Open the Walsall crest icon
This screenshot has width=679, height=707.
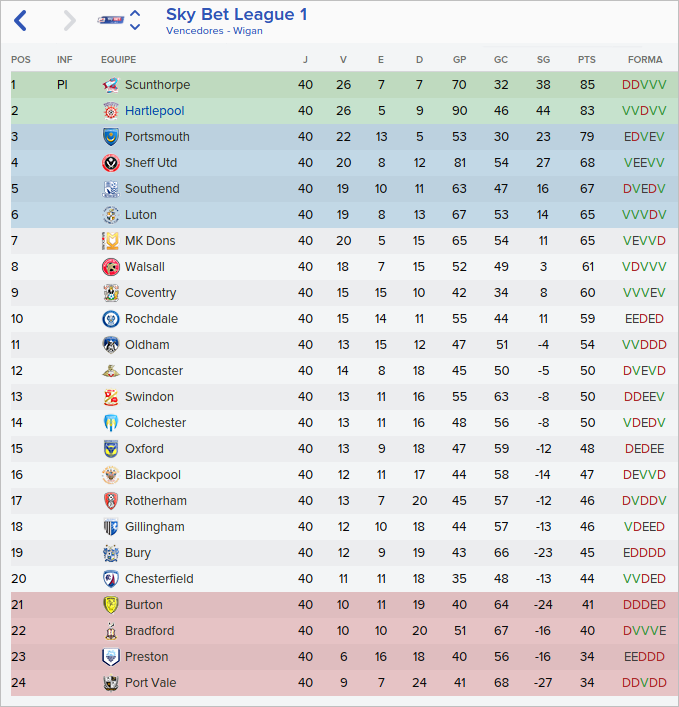coord(110,267)
